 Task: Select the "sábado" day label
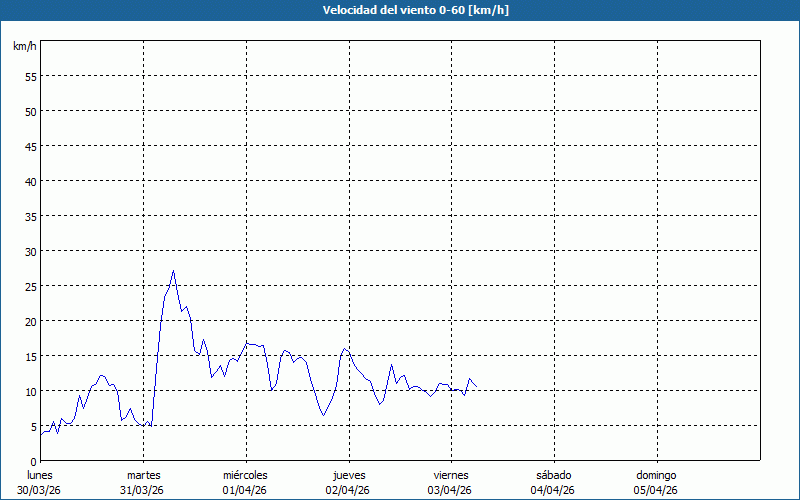pos(553,475)
